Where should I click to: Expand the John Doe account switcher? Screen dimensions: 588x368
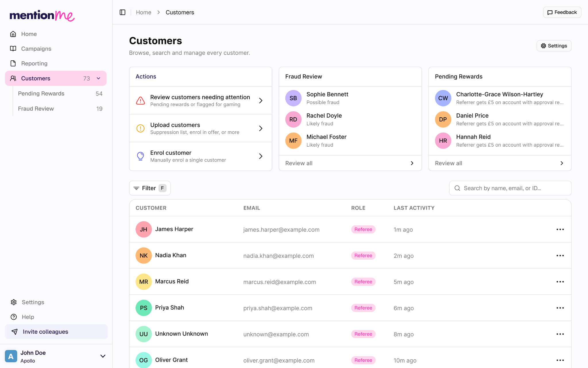[103, 356]
